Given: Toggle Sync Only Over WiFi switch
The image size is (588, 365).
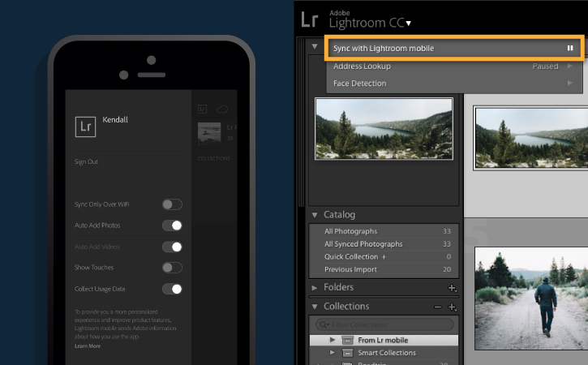Looking at the screenshot, I should click(172, 204).
